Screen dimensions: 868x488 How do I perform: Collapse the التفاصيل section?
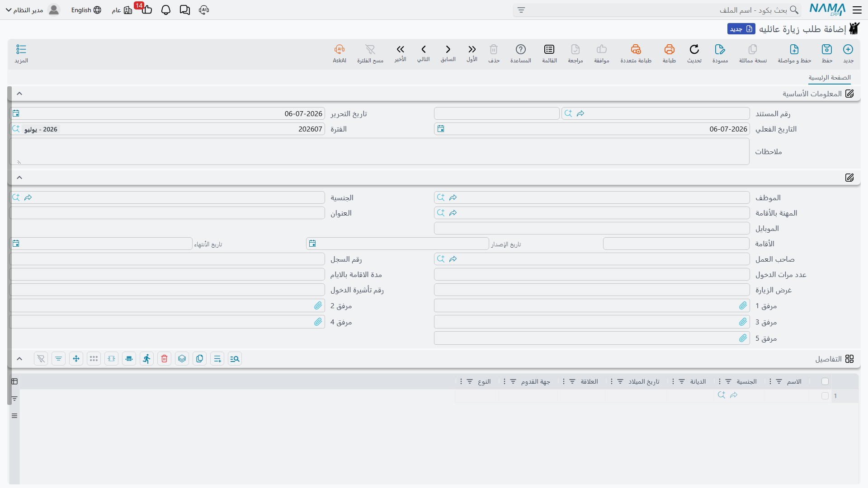tap(19, 359)
